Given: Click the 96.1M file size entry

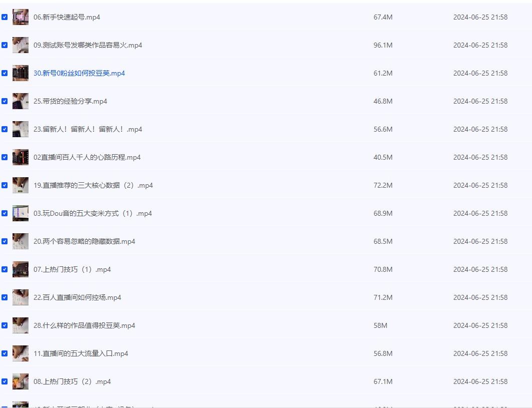Looking at the screenshot, I should tap(383, 45).
